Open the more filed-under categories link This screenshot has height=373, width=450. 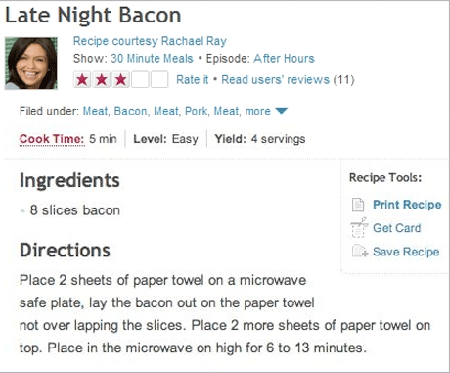pyautogui.click(x=258, y=111)
